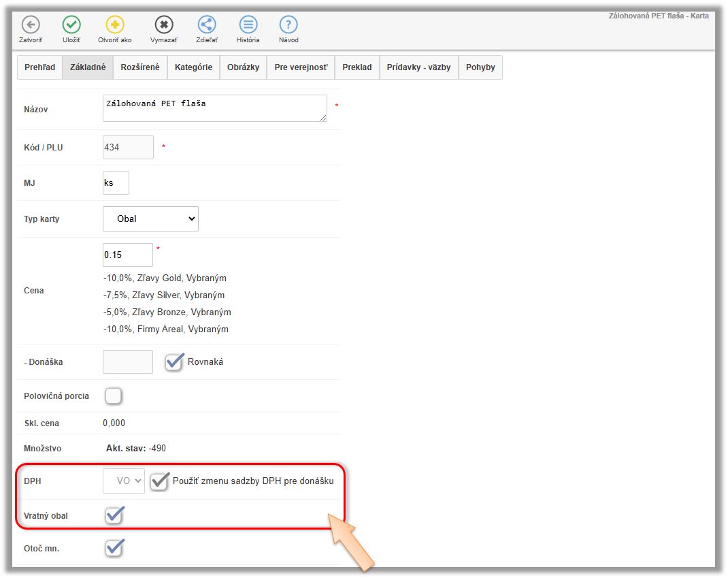Open the Typ karty dropdown

pos(150,219)
